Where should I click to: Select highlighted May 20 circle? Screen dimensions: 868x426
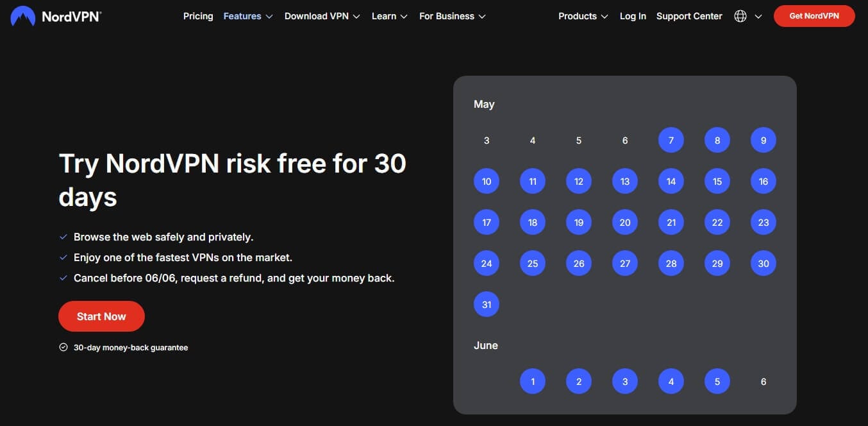point(625,222)
